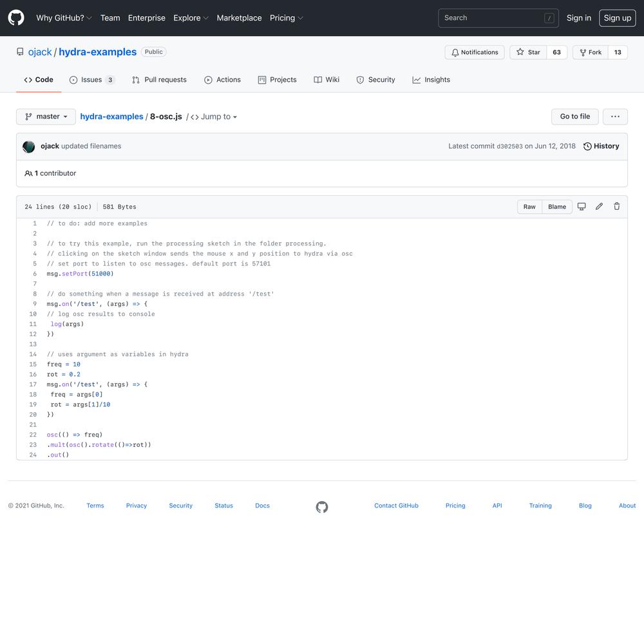Switch to the Pull requests tab
Image resolution: width=644 pixels, height=644 pixels.
[x=159, y=80]
